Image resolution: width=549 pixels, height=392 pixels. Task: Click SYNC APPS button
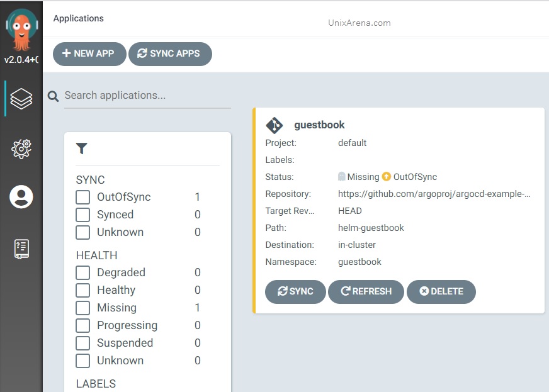coord(170,54)
